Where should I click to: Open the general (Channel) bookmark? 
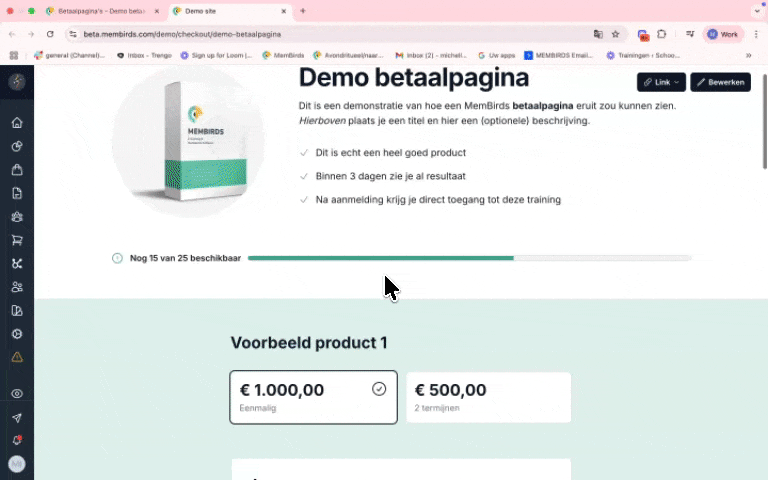pyautogui.click(x=70, y=55)
